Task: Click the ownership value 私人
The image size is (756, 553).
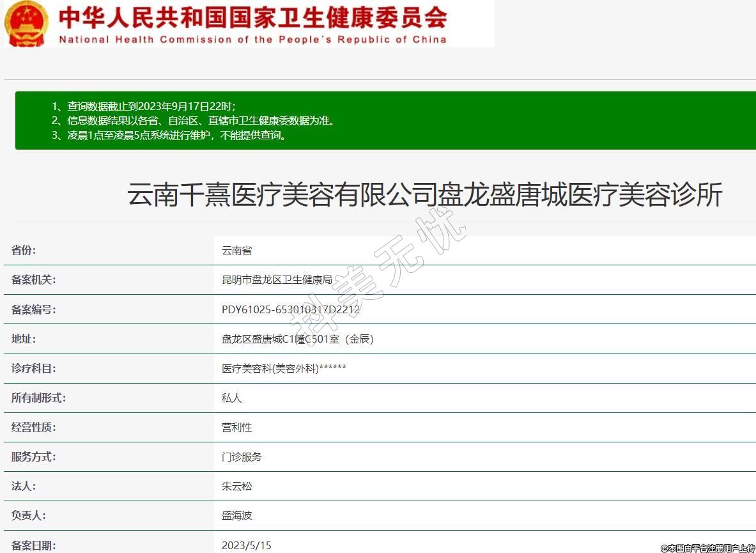Action: [231, 398]
